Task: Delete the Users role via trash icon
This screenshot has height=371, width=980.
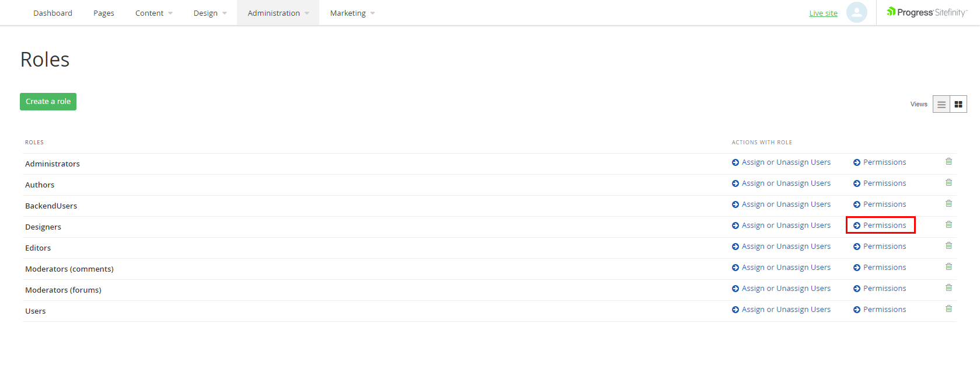Action: (x=948, y=308)
